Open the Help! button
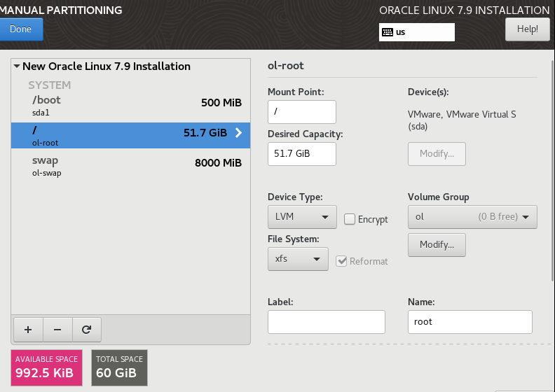 tap(527, 29)
